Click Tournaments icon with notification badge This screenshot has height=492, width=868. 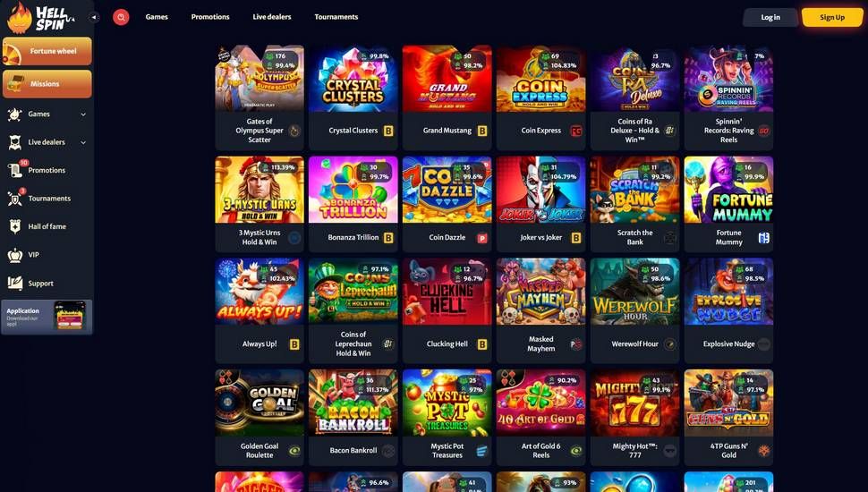[x=15, y=198]
